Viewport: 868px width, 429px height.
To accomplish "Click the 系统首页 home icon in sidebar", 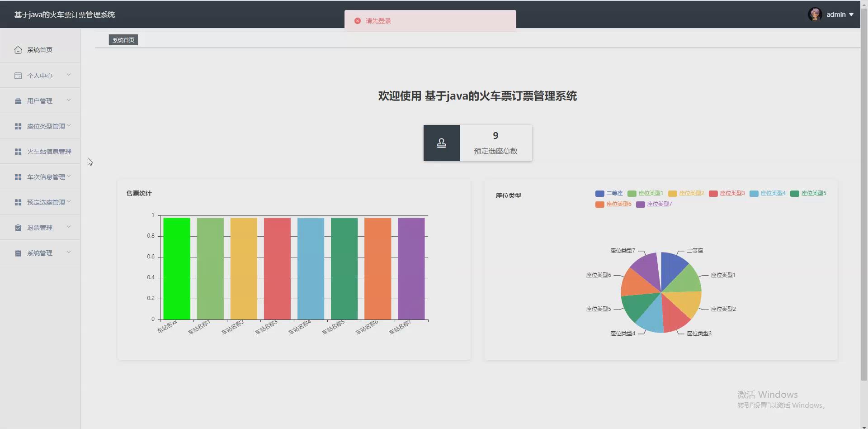I will 18,50.
